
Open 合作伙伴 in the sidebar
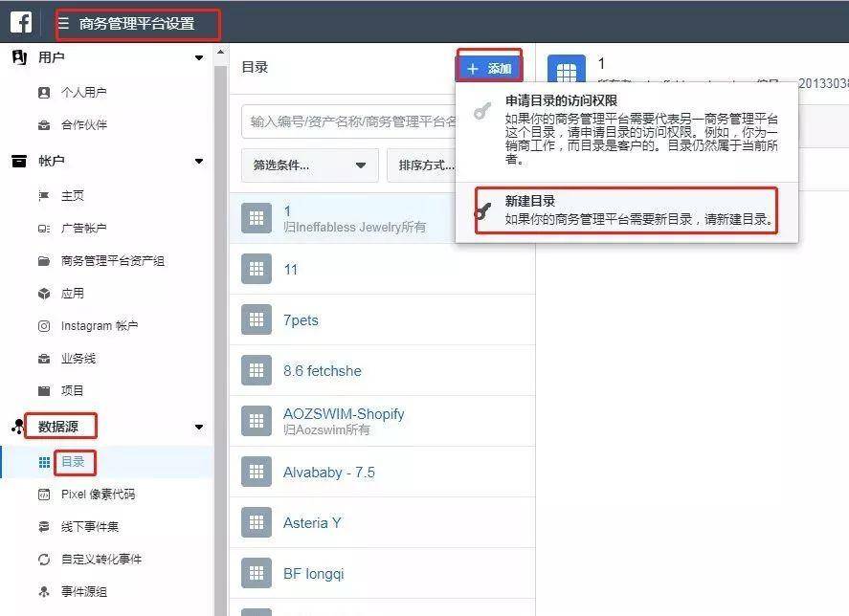click(84, 125)
